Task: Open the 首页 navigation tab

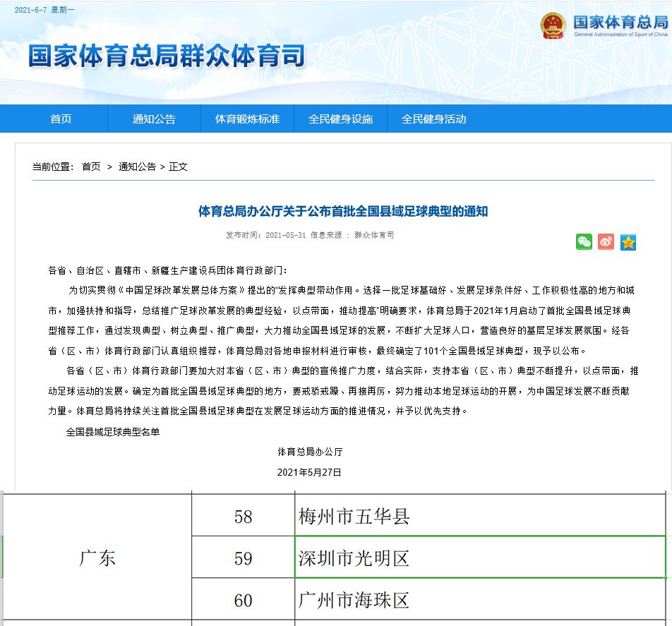Action: click(x=60, y=119)
